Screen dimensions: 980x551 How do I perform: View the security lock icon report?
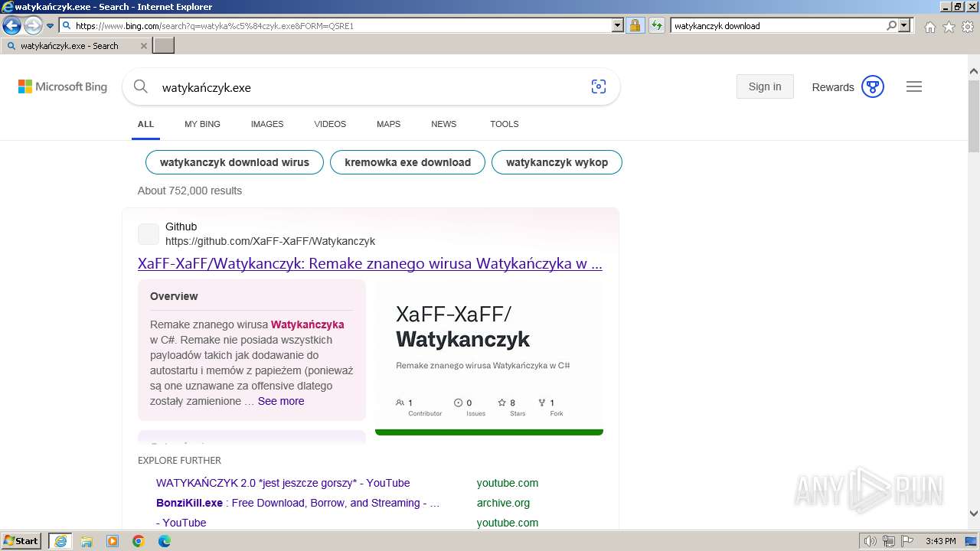(x=635, y=25)
